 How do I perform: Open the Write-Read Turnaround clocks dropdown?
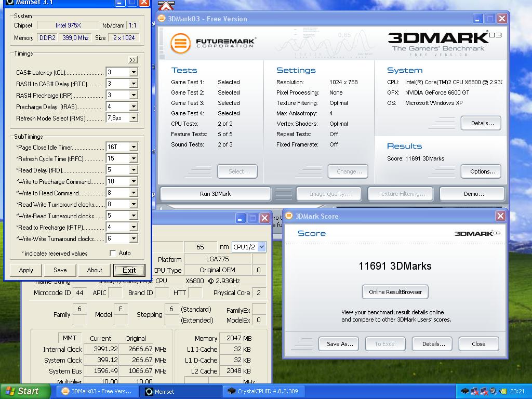pyautogui.click(x=134, y=216)
